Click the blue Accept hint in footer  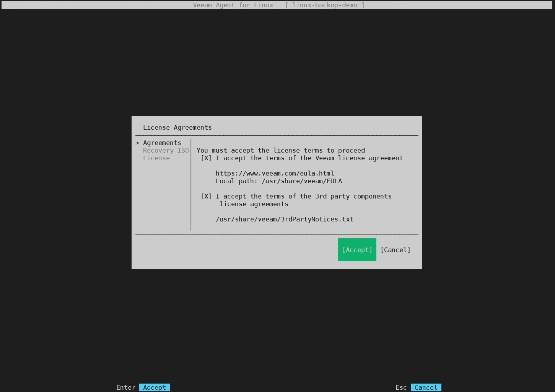[x=154, y=387]
